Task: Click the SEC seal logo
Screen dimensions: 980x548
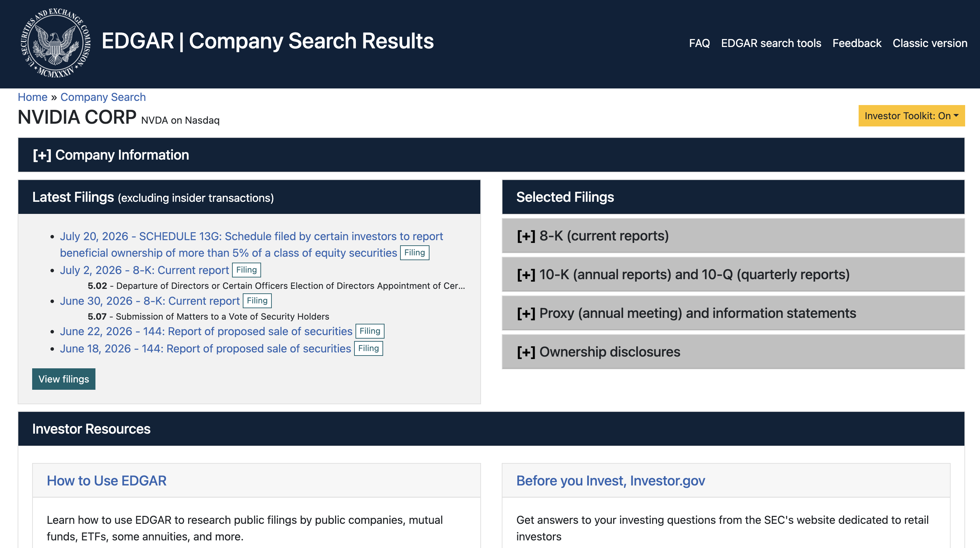Action: (56, 43)
